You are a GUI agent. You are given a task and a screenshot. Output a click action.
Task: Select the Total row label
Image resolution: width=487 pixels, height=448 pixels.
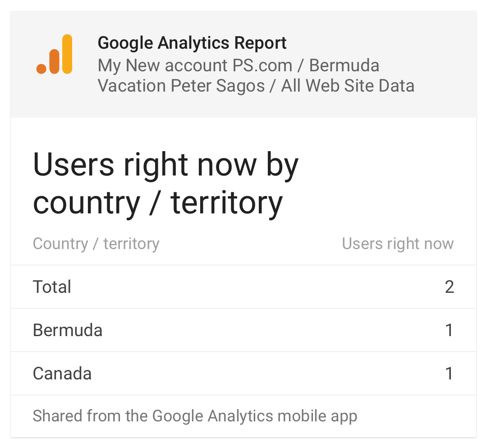tap(52, 287)
